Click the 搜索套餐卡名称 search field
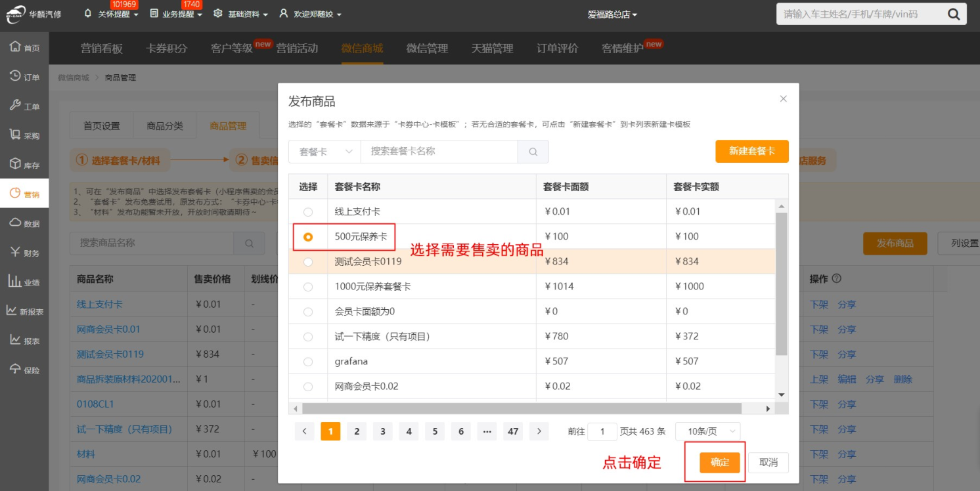980x491 pixels. (x=439, y=152)
